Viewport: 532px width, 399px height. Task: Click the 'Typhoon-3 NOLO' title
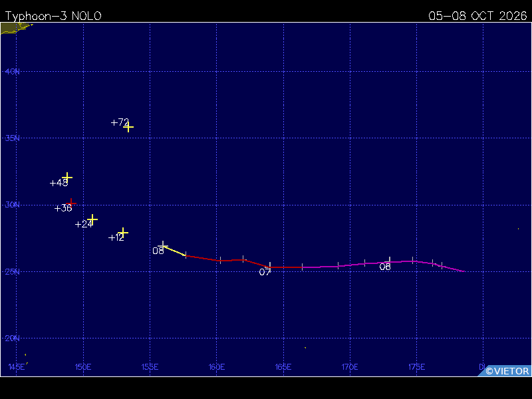(53, 16)
